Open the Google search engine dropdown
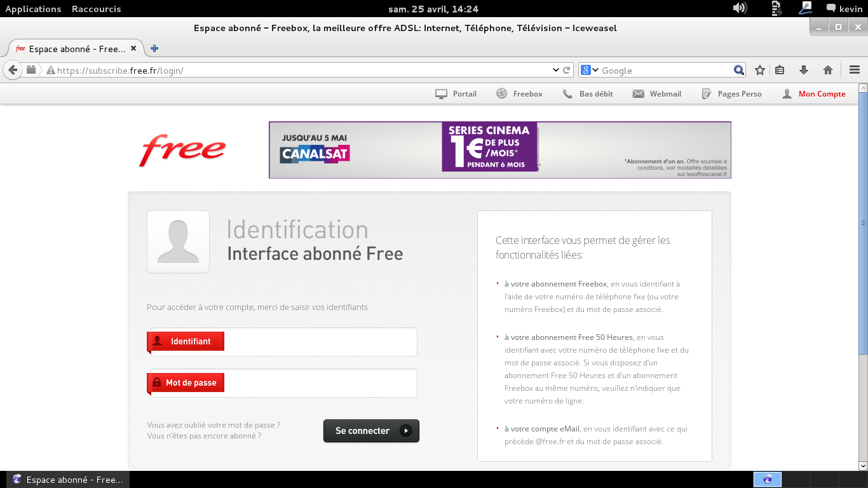The width and height of the screenshot is (868, 488). pyautogui.click(x=590, y=71)
